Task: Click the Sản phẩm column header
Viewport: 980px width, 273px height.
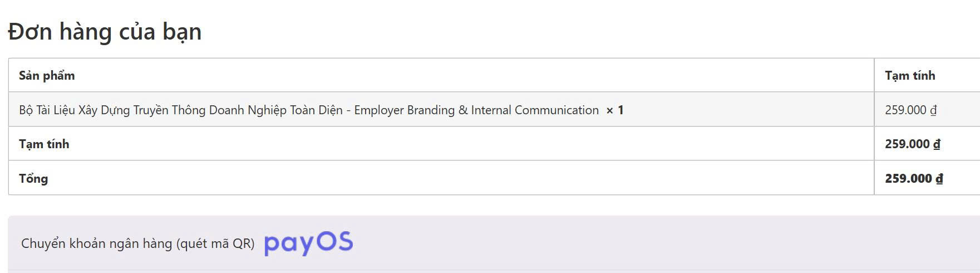Action: [x=47, y=76]
